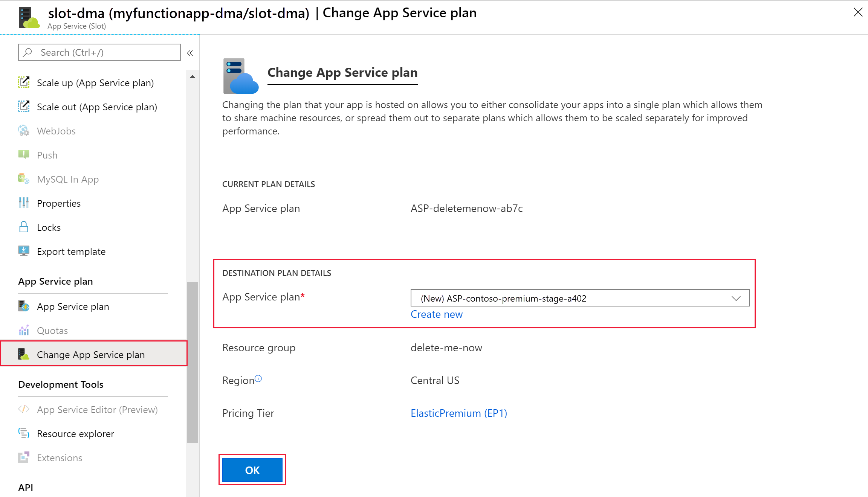
Task: Open MySQL In App via its database icon
Action: pos(23,179)
